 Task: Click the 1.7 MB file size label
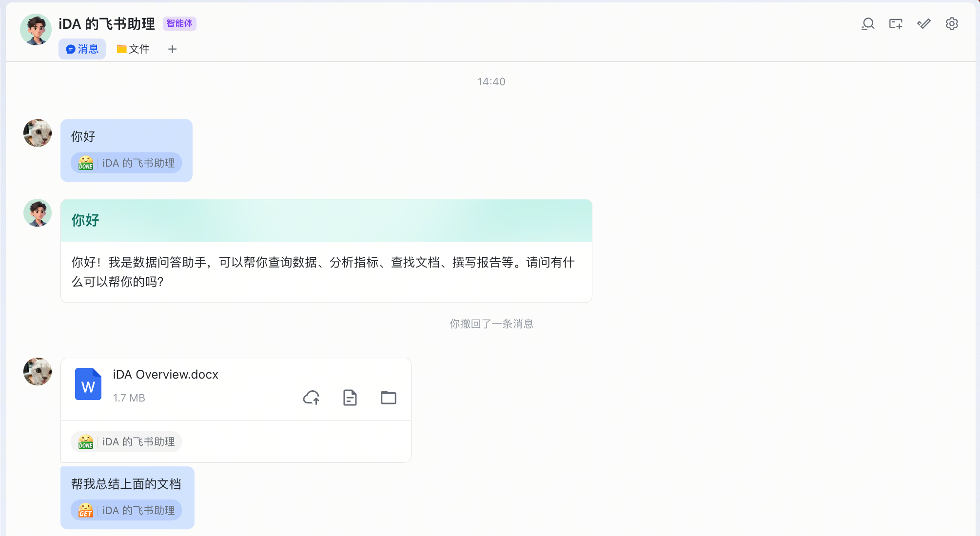point(129,398)
